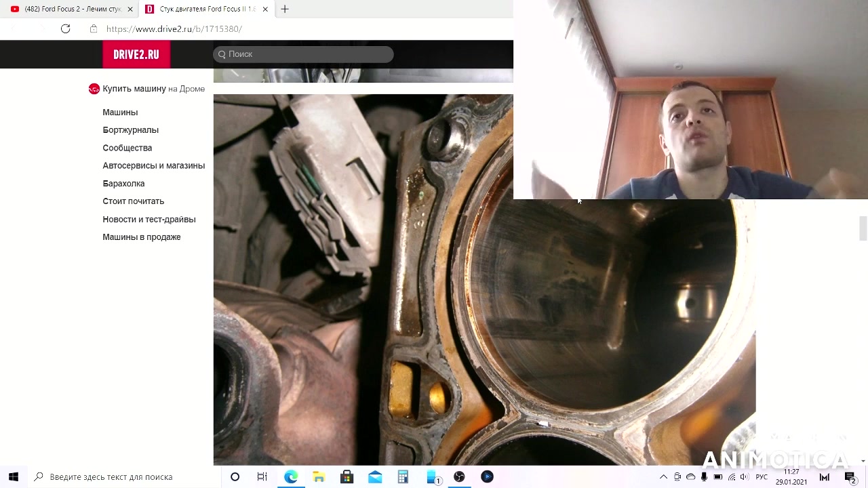Viewport: 868px width, 488px height.
Task: Open Task View on the taskbar
Action: tap(262, 476)
